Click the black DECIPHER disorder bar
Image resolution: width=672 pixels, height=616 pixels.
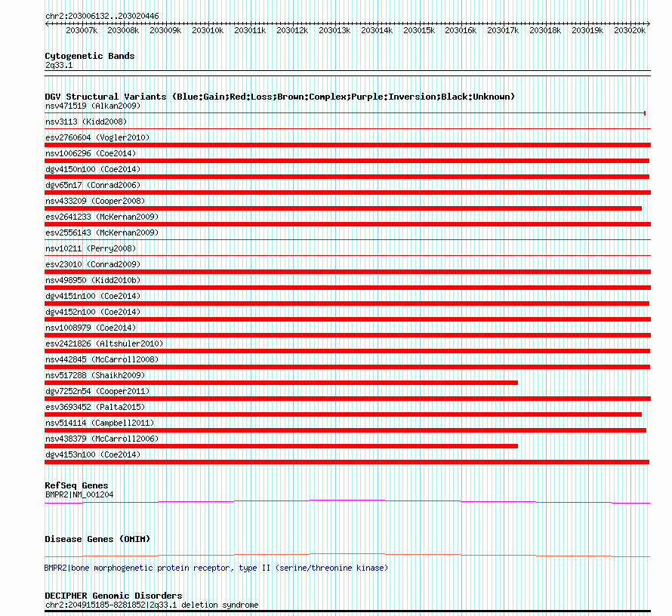coord(347,611)
